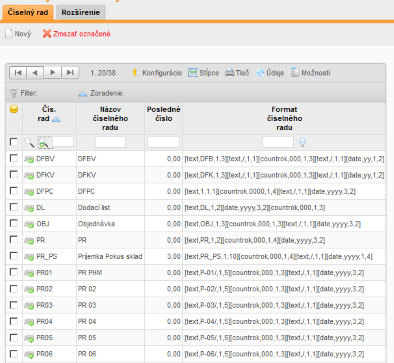Open Možnosti options
394x363 pixels.
[x=311, y=73]
